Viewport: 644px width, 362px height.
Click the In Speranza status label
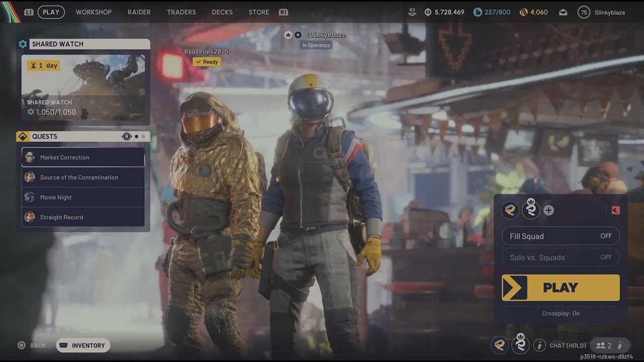(x=315, y=45)
